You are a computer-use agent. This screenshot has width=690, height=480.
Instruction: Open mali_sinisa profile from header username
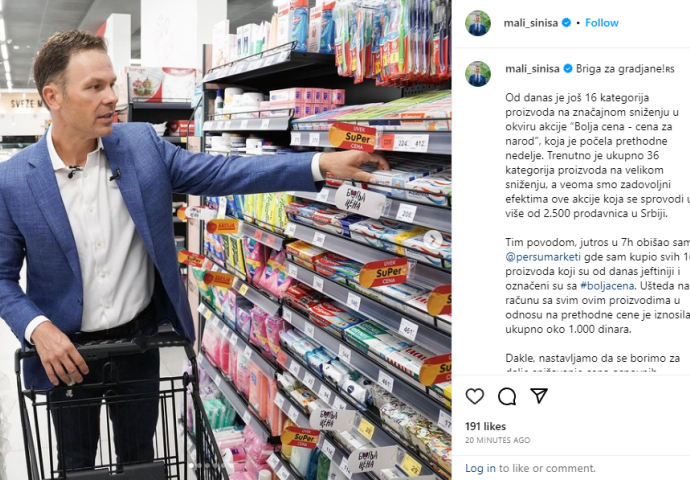click(x=531, y=23)
